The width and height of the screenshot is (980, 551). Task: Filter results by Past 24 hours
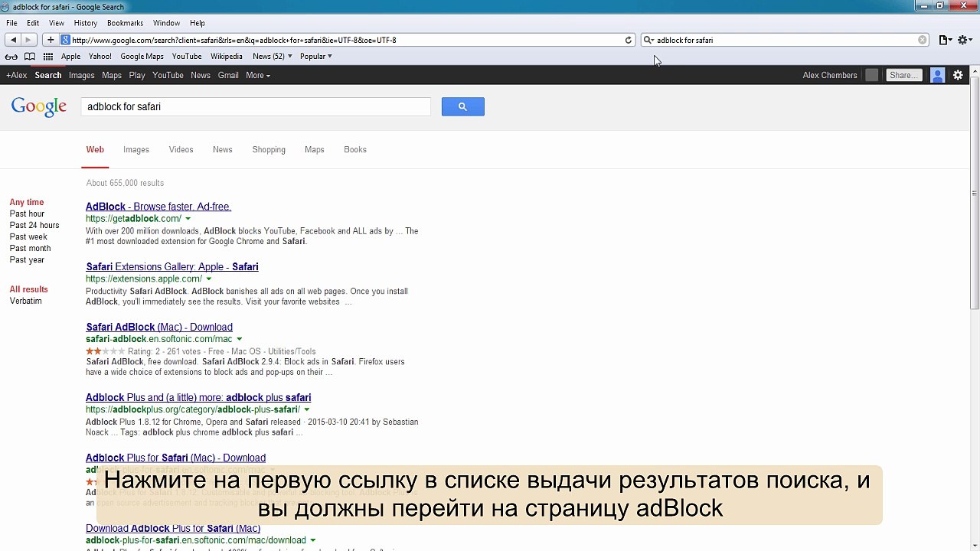tap(34, 225)
